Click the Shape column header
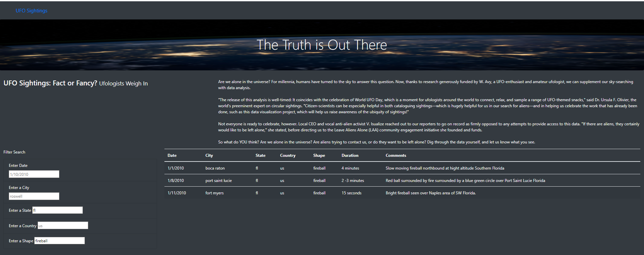Viewport: 644px width, 255px height. [319, 155]
